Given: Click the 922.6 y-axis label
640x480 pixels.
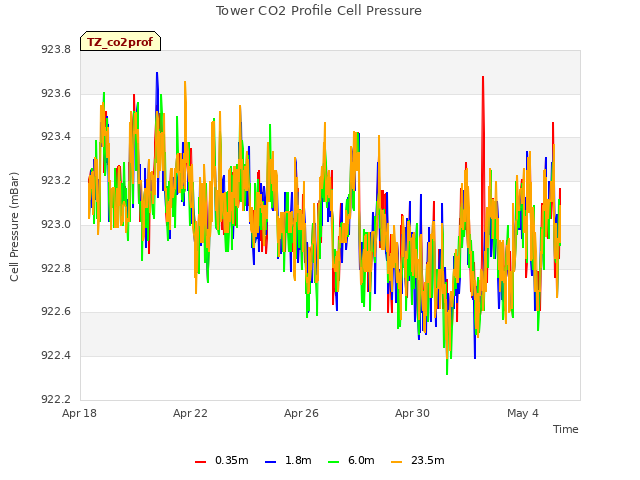Looking at the screenshot, I should click(56, 311).
